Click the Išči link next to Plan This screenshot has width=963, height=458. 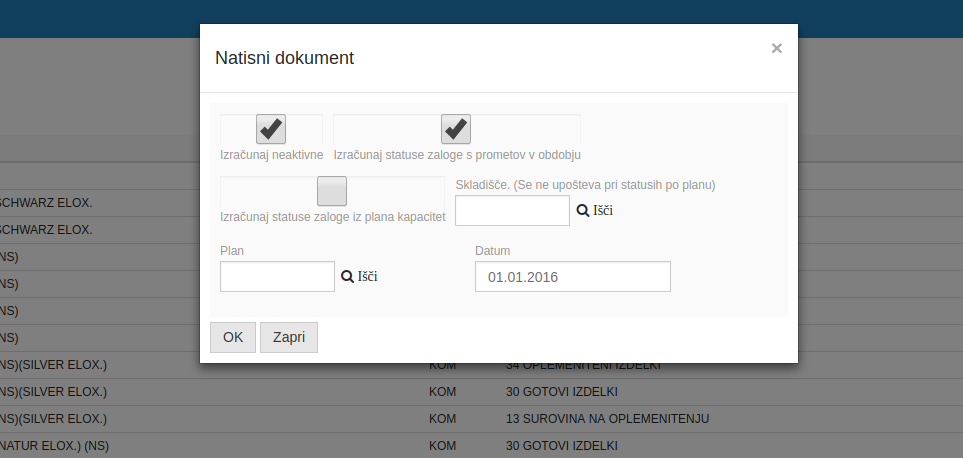368,276
